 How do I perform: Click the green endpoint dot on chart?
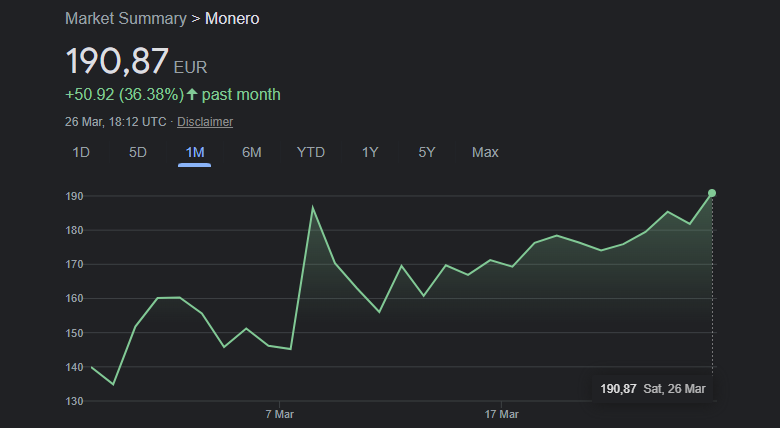712,193
